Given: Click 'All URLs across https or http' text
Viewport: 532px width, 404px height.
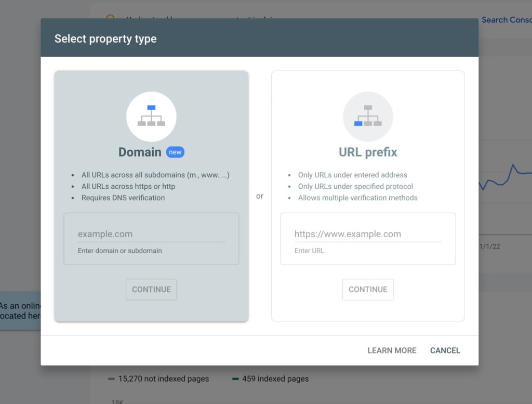Looking at the screenshot, I should (x=128, y=186).
